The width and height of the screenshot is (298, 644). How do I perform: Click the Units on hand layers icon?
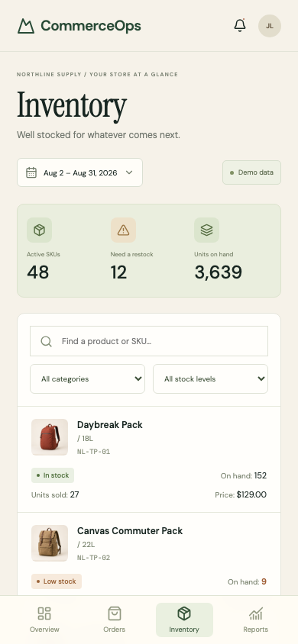coord(207,230)
